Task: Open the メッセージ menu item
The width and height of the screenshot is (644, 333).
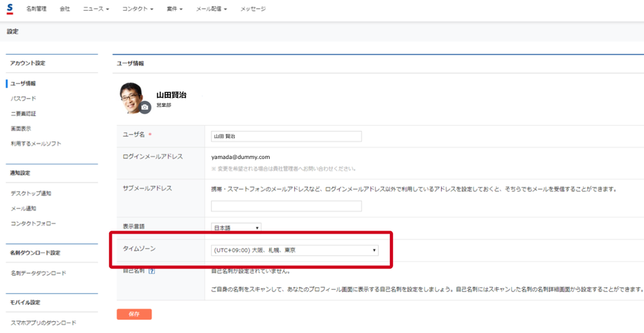Action: point(253,9)
